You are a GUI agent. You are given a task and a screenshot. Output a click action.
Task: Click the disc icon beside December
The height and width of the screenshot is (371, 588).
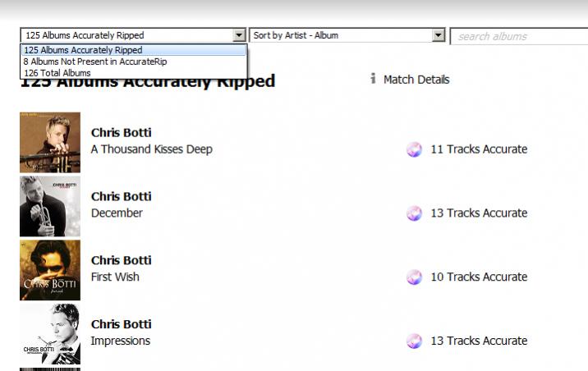point(414,213)
